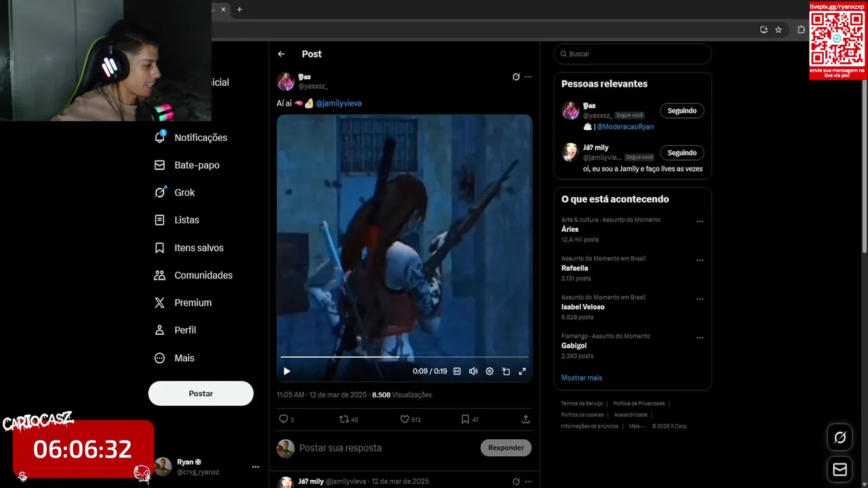868x488 pixels.
Task: Open Acessibilidade footer link
Action: [631, 415]
